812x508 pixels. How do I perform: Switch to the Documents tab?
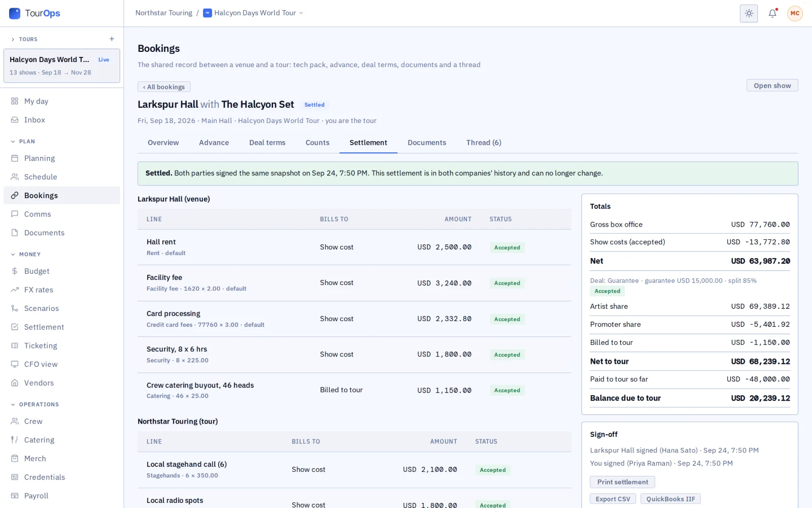427,143
